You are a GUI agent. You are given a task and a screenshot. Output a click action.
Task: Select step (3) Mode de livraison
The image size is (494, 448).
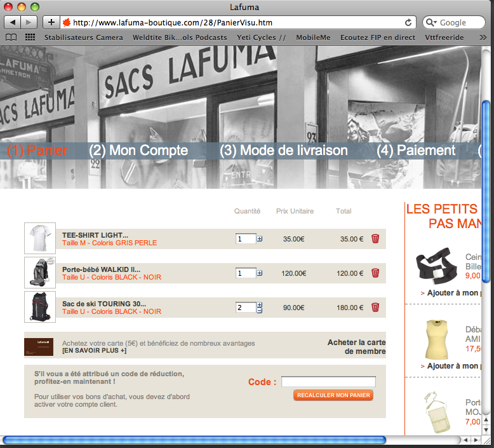(x=284, y=151)
